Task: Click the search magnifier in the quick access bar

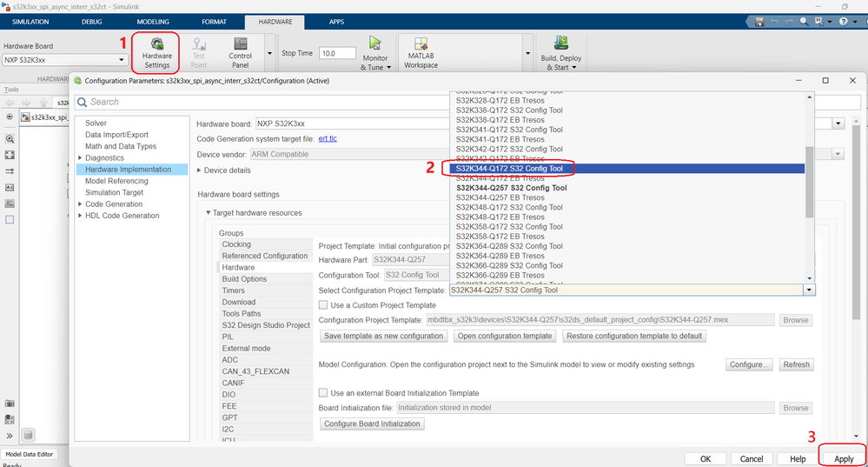Action: pos(804,22)
